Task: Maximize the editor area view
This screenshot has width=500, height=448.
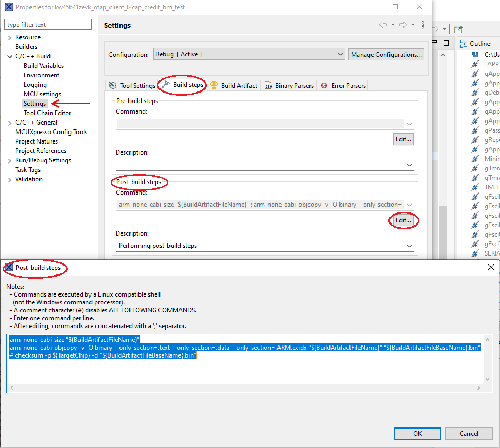Action: (446, 43)
